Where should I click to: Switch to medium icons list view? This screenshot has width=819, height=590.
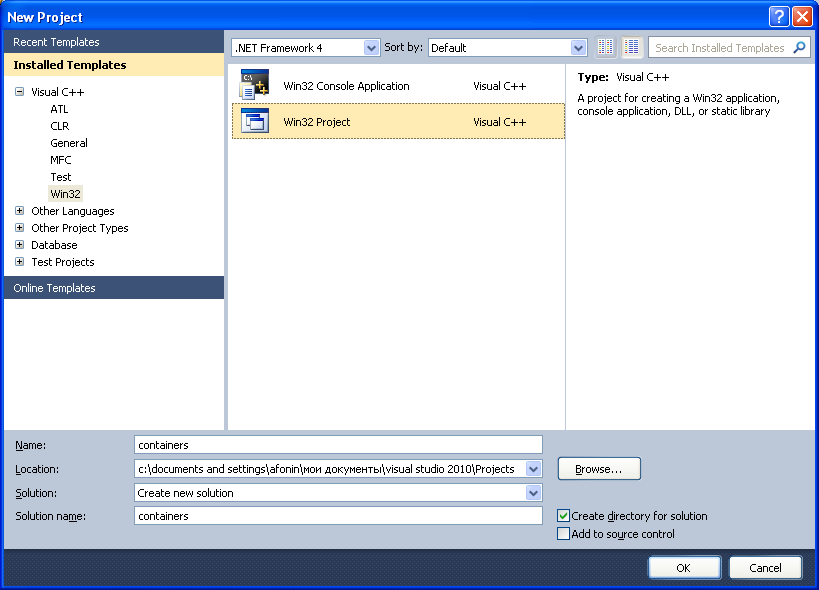click(631, 48)
